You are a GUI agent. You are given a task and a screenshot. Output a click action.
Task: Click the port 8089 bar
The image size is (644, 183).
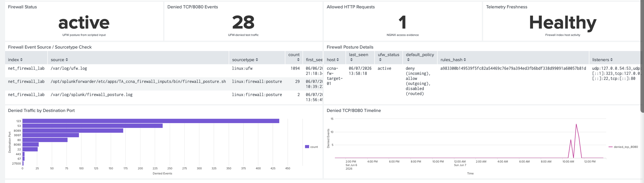[x=73, y=130]
